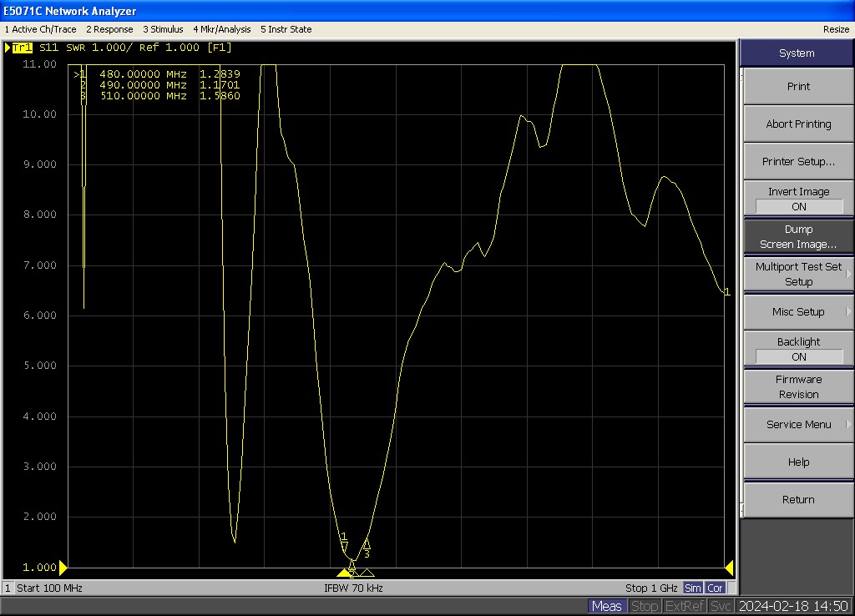This screenshot has height=616, width=855.
Task: Click the 5.000 y-axis label
Action: click(39, 366)
